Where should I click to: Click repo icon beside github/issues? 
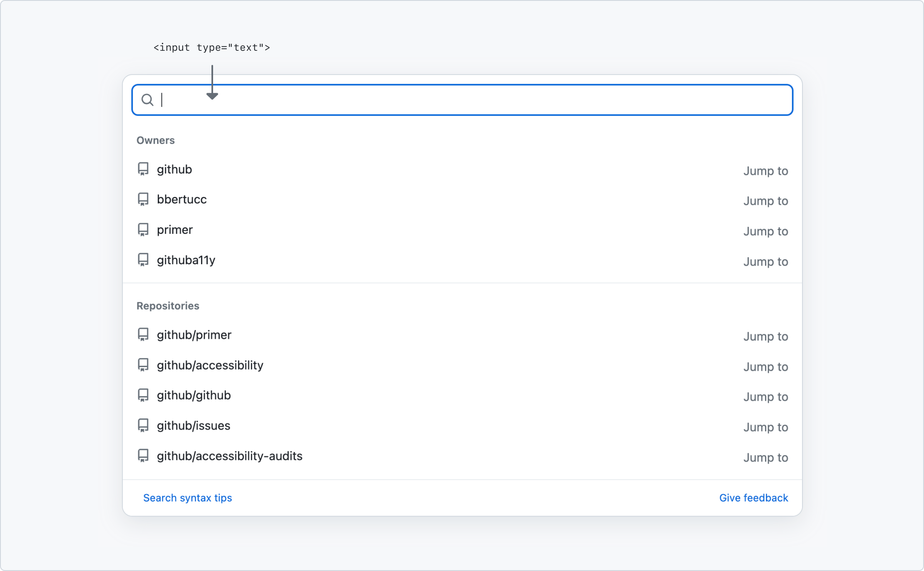click(143, 425)
